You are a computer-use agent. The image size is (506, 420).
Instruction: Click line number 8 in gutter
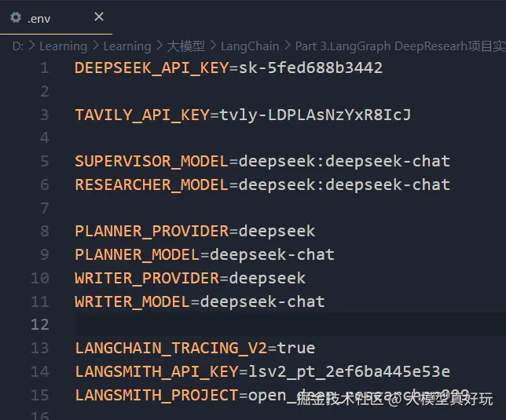45,232
